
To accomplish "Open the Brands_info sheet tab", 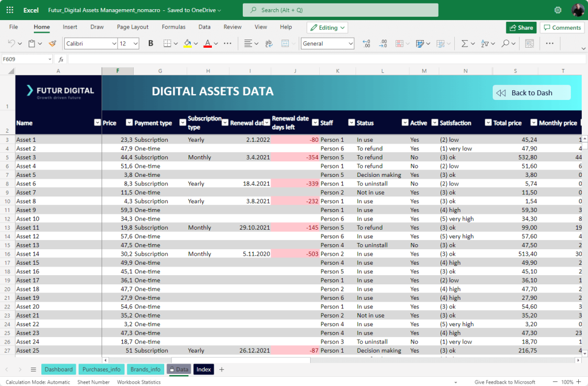I will click(x=145, y=369).
